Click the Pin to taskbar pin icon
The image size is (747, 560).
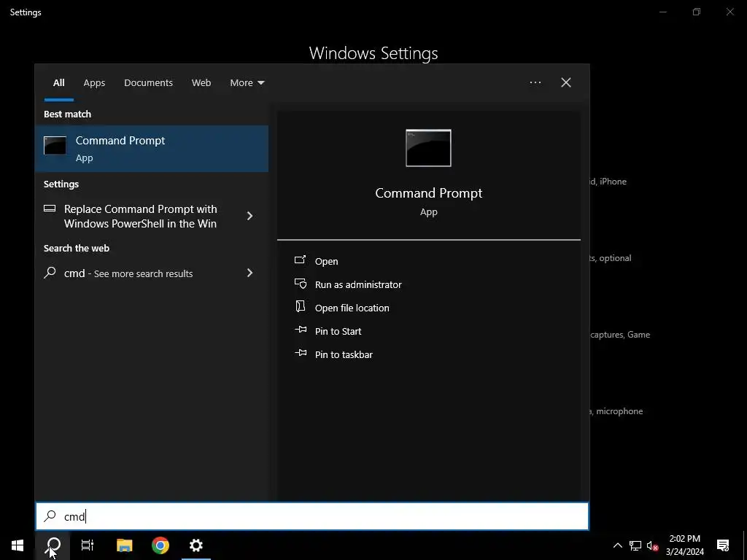pyautogui.click(x=300, y=353)
